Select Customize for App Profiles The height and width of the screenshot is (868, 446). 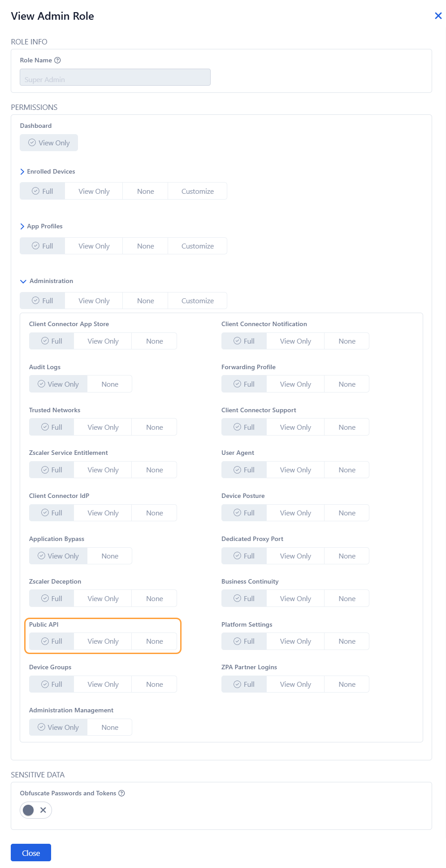tap(197, 246)
